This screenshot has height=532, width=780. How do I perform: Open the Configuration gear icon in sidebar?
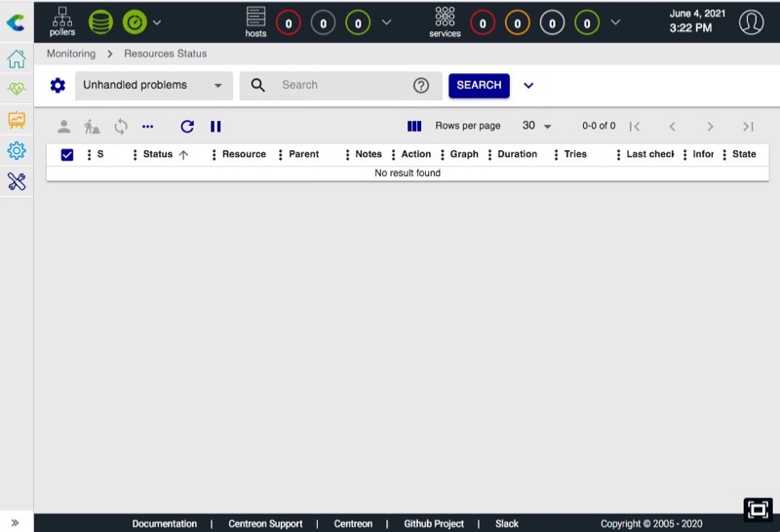(17, 151)
